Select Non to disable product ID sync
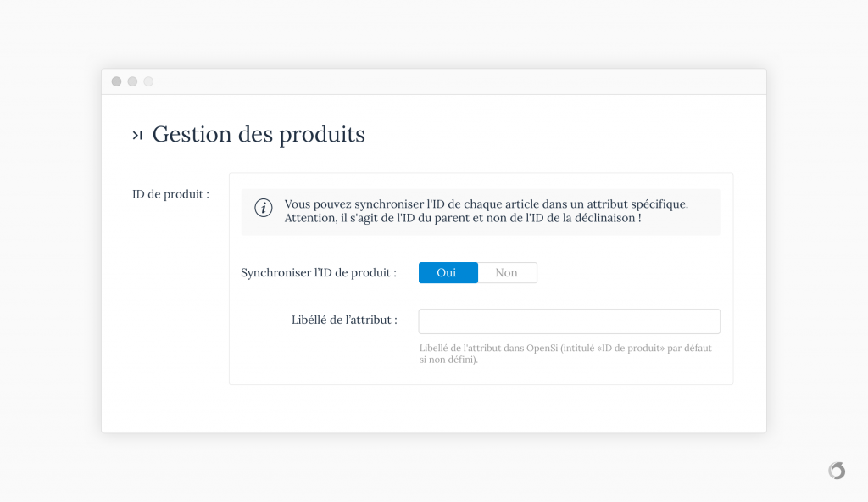Image resolution: width=868 pixels, height=502 pixels. (507, 272)
